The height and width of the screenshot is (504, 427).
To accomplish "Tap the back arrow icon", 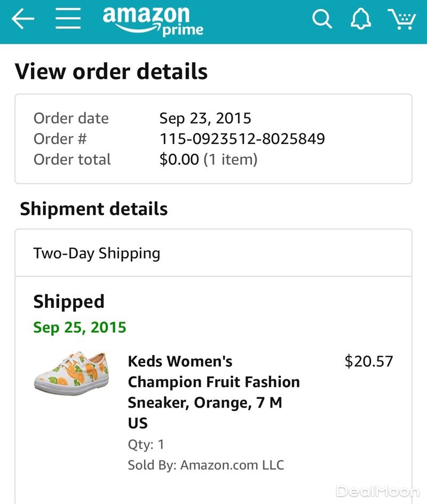I will [23, 20].
